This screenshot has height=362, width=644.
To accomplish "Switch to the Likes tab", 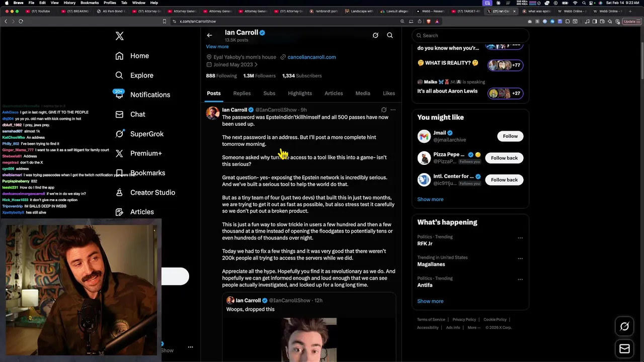I will [389, 94].
